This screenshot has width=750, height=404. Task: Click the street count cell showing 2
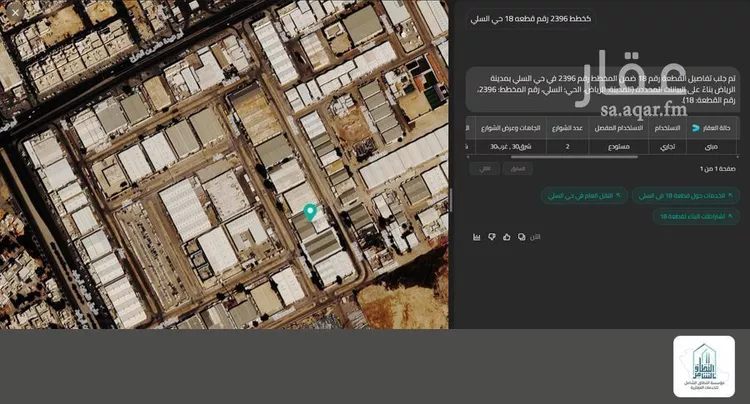click(567, 147)
